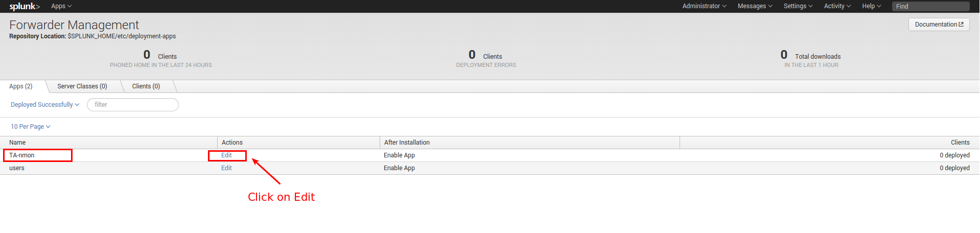The image size is (980, 233).
Task: Open the Administrator menu
Action: pos(704,6)
